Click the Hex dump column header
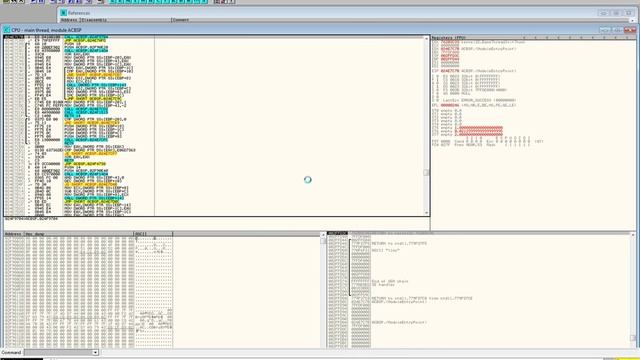Image resolution: width=640 pixels, height=360 pixels. point(80,234)
